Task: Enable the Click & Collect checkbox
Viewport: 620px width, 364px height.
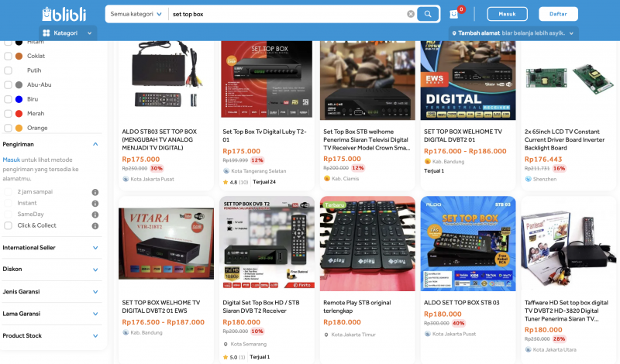Action: click(x=8, y=225)
